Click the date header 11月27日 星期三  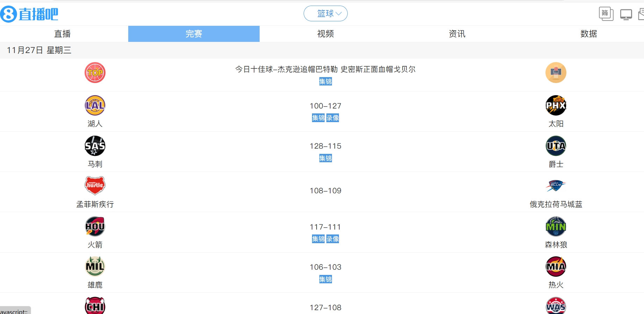click(x=39, y=50)
